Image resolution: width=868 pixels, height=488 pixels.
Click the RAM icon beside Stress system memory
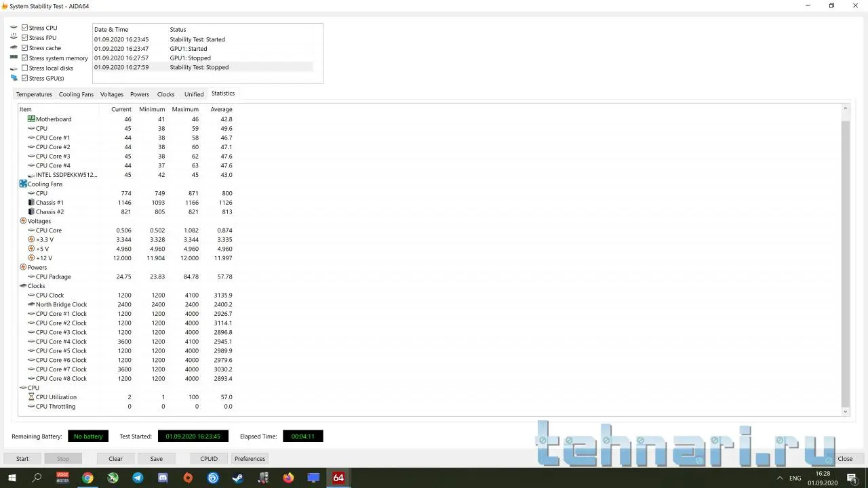(x=14, y=58)
